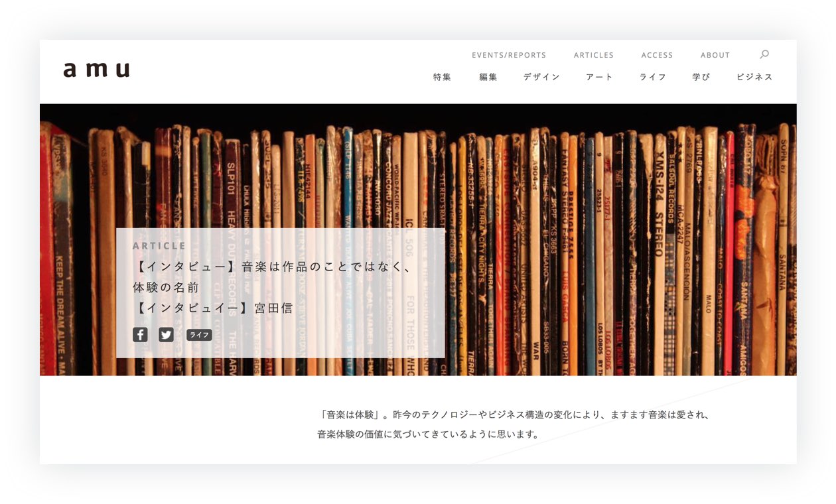Choose ライフ in the top navigation
This screenshot has height=504, width=836.
point(653,77)
